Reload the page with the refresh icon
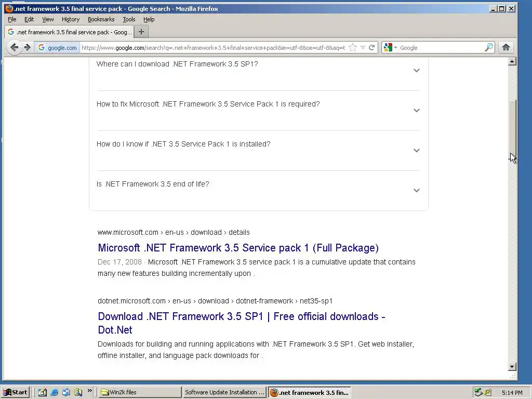 [x=372, y=47]
